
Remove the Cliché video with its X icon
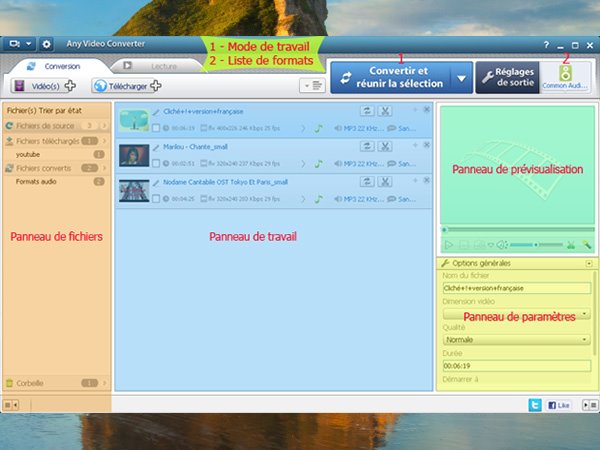[x=427, y=109]
